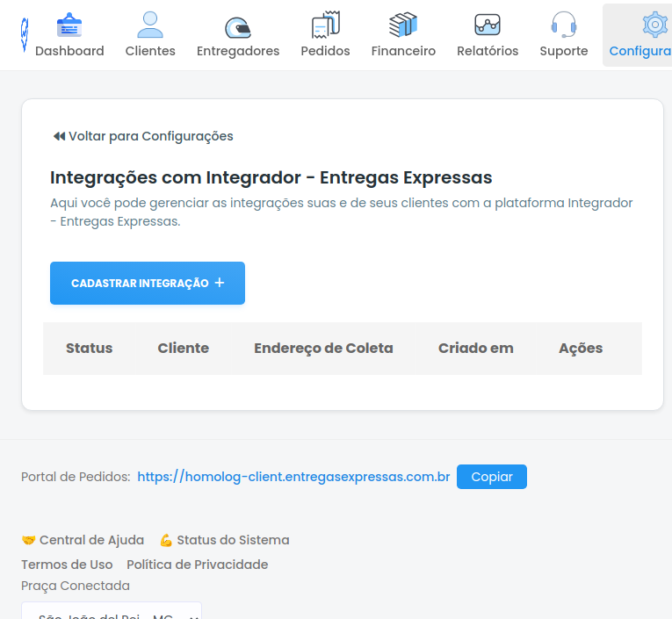Open the Dashboard icon in navigation
Viewport: 672px width, 619px height.
tap(69, 25)
